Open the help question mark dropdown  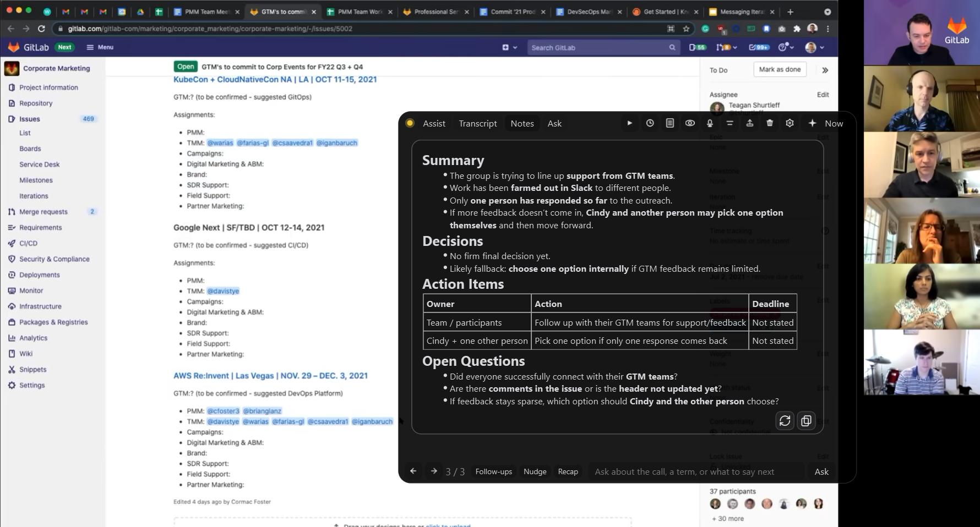pos(786,47)
